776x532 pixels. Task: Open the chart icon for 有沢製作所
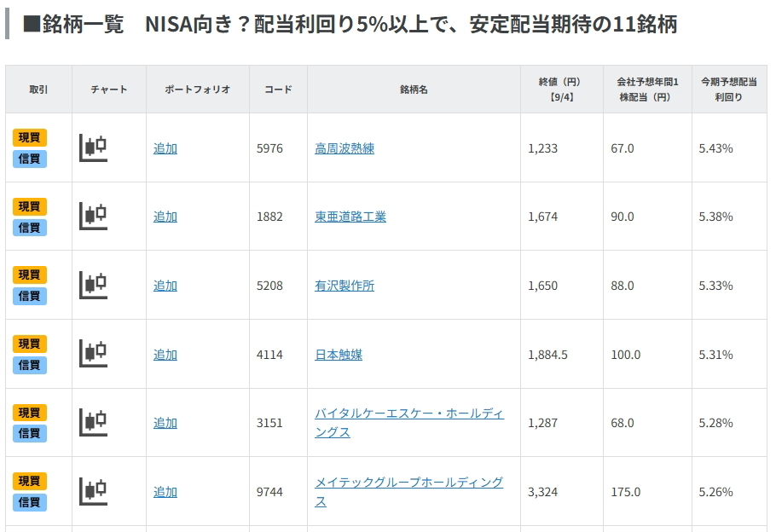pos(93,286)
